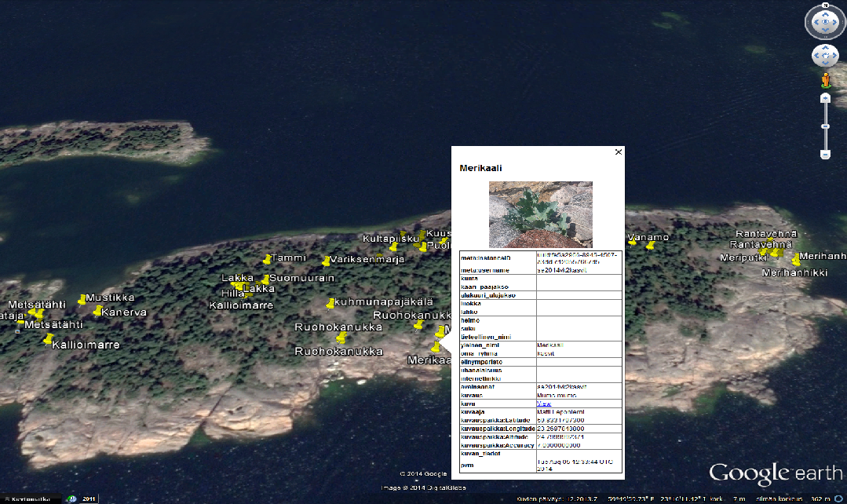
Task: Click the Merikaali plant photo thumbnail
Action: (x=540, y=214)
